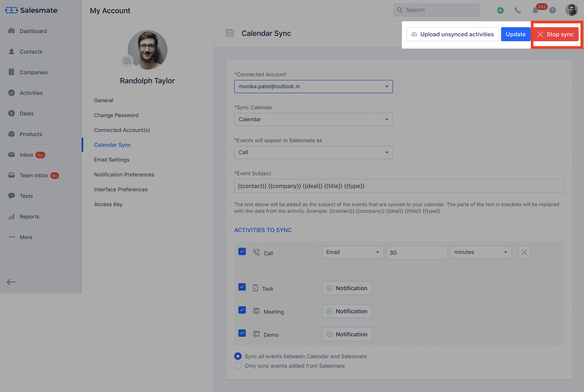Image resolution: width=584 pixels, height=392 pixels.
Task: Click the ACTIVITIES TO SYNC heading
Action: [x=263, y=230]
